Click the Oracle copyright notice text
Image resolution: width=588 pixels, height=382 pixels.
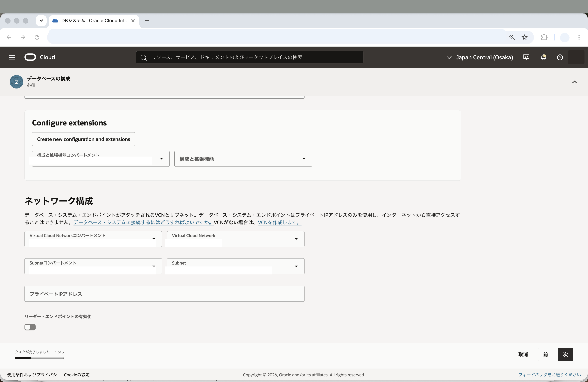click(x=304, y=375)
